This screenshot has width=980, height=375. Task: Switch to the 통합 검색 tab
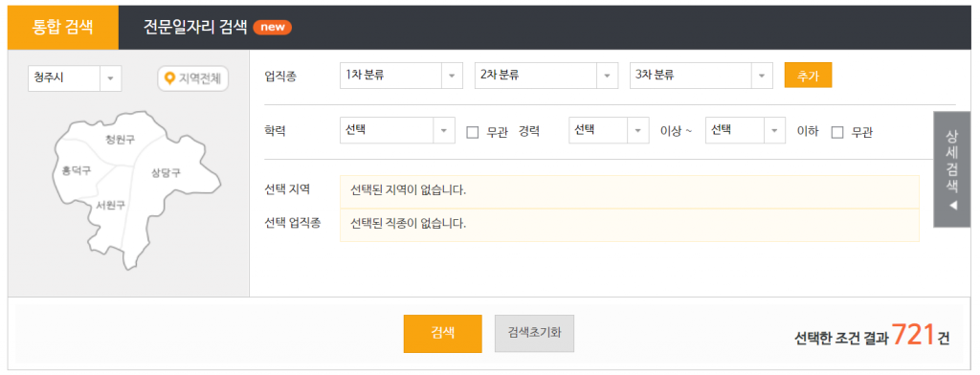tap(63, 28)
